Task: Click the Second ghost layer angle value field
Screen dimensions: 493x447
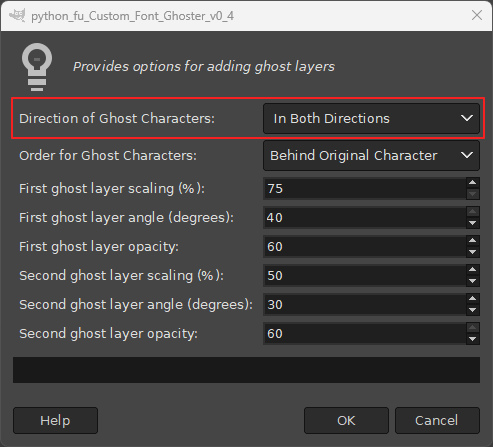Action: [365, 305]
